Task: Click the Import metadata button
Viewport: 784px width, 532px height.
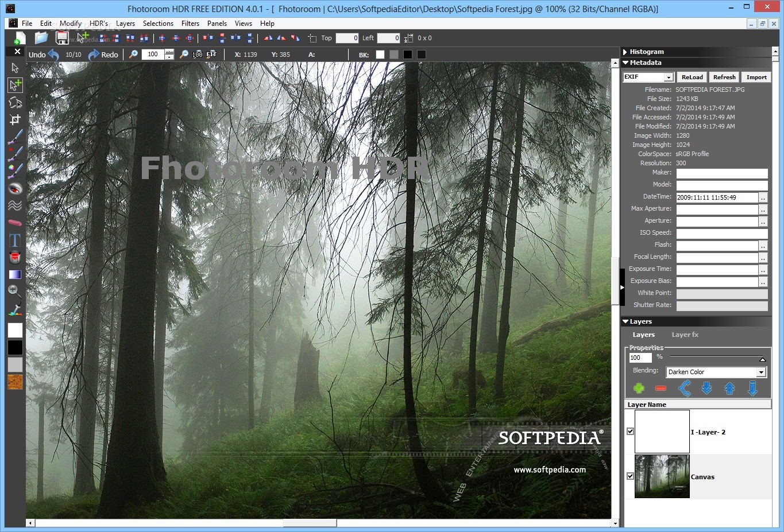Action: click(756, 77)
